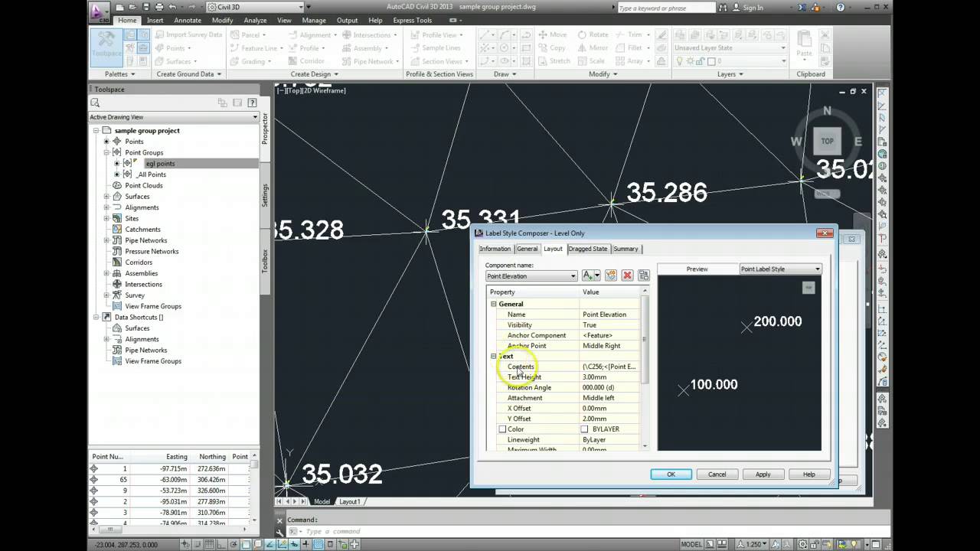Select the _All Points point group
The height and width of the screenshot is (551, 980).
(x=152, y=174)
